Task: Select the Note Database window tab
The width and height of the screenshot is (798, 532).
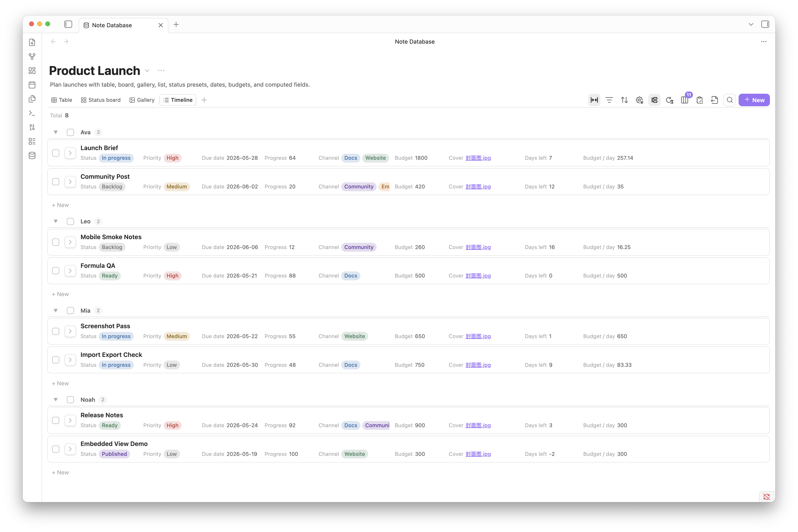Action: pos(123,25)
